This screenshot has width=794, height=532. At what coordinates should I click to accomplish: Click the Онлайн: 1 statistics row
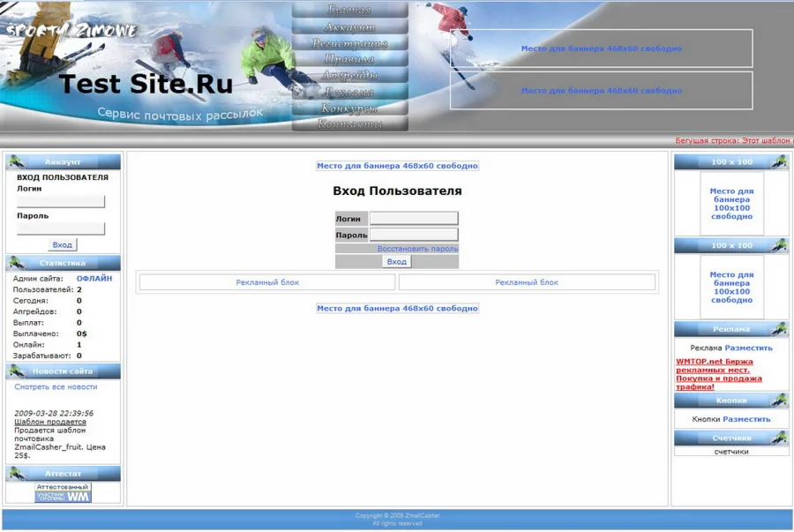point(48,345)
